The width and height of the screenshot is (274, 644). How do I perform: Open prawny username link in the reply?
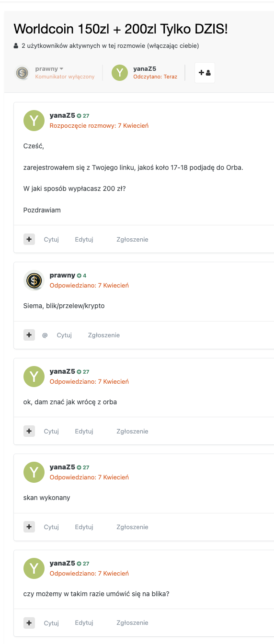pyautogui.click(x=62, y=275)
